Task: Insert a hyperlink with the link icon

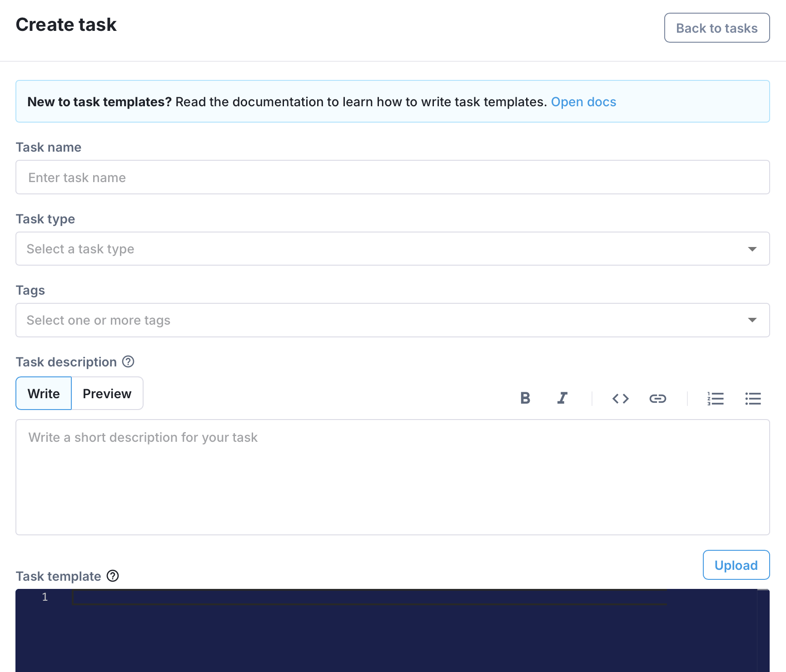Action: (x=657, y=398)
